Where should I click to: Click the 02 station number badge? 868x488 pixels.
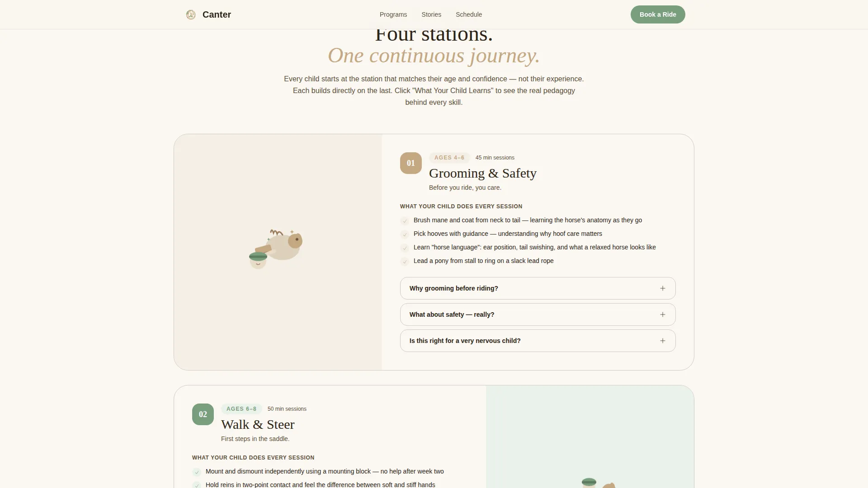203,414
